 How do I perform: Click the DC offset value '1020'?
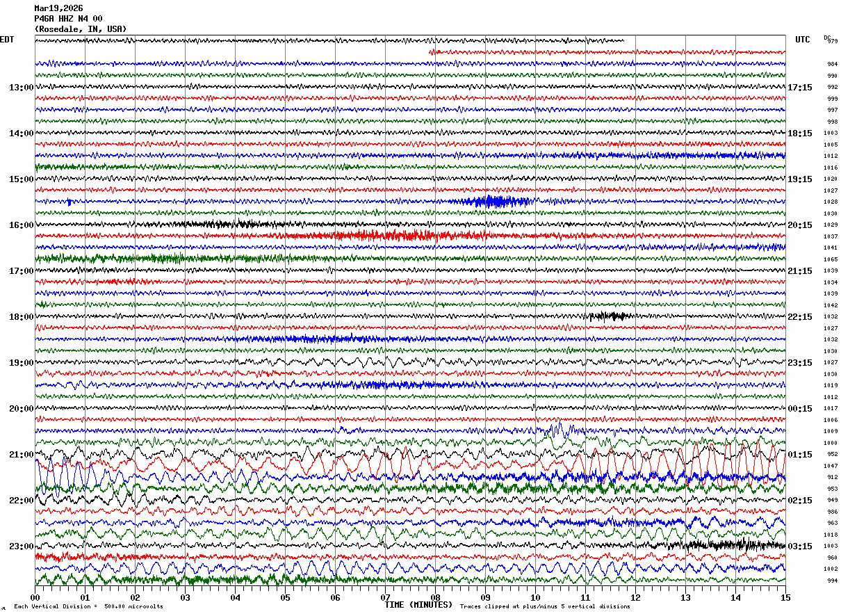831,179
